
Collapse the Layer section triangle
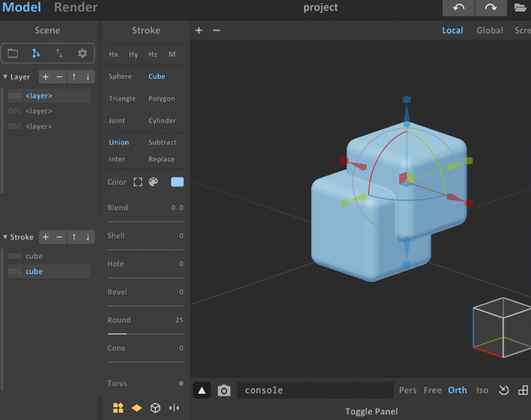pos(5,78)
